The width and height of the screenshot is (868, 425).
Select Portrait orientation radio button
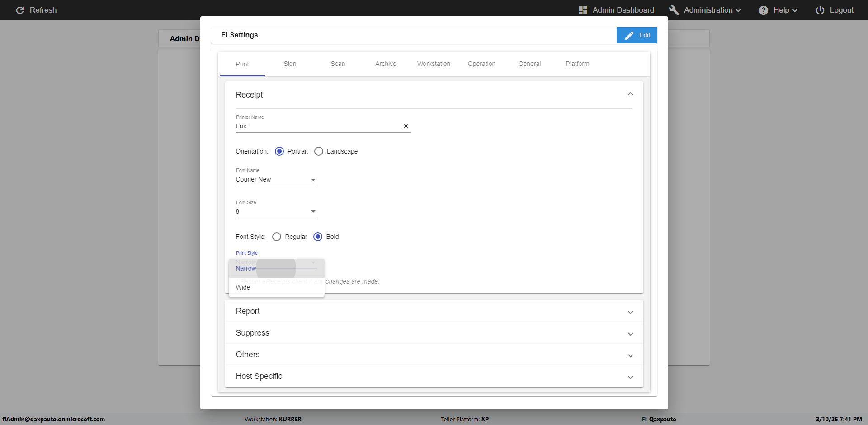[x=279, y=151]
